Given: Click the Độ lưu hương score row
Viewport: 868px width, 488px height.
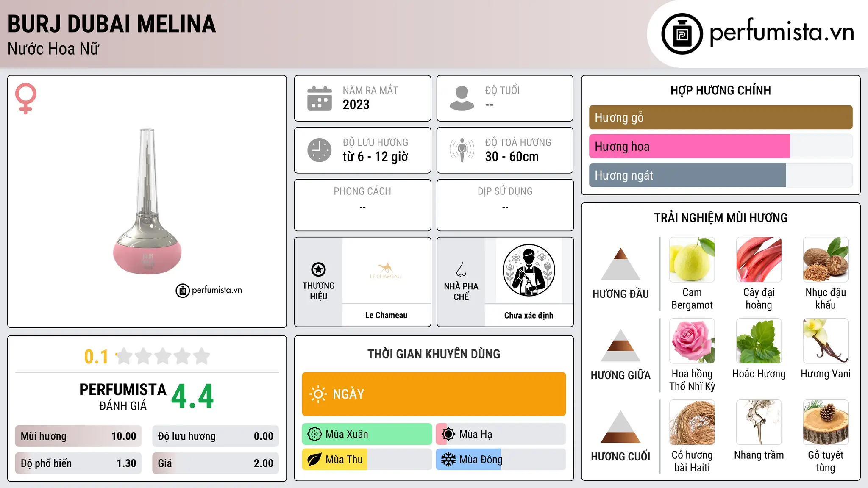Looking at the screenshot, I should 215,436.
